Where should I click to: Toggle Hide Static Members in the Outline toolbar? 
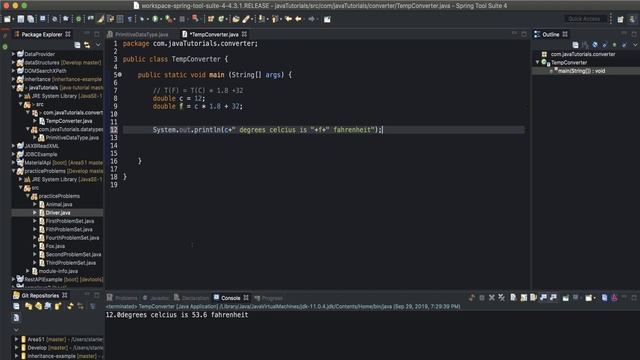605,45
